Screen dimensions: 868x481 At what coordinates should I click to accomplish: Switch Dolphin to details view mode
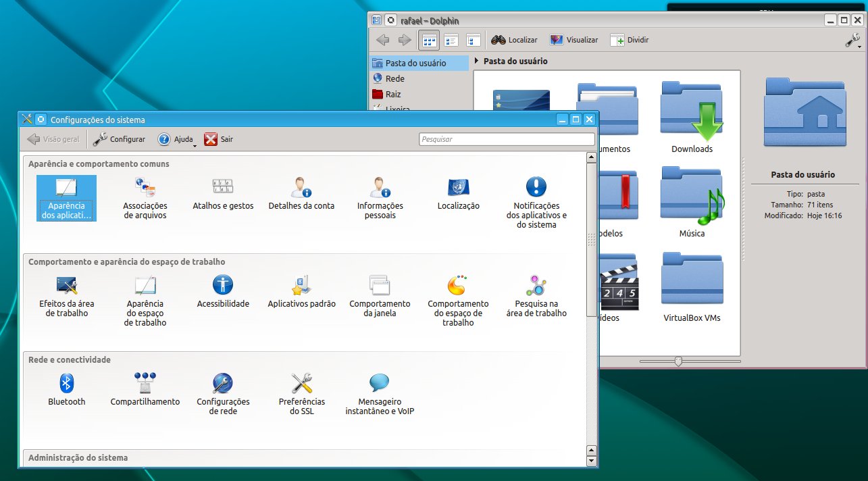[474, 40]
